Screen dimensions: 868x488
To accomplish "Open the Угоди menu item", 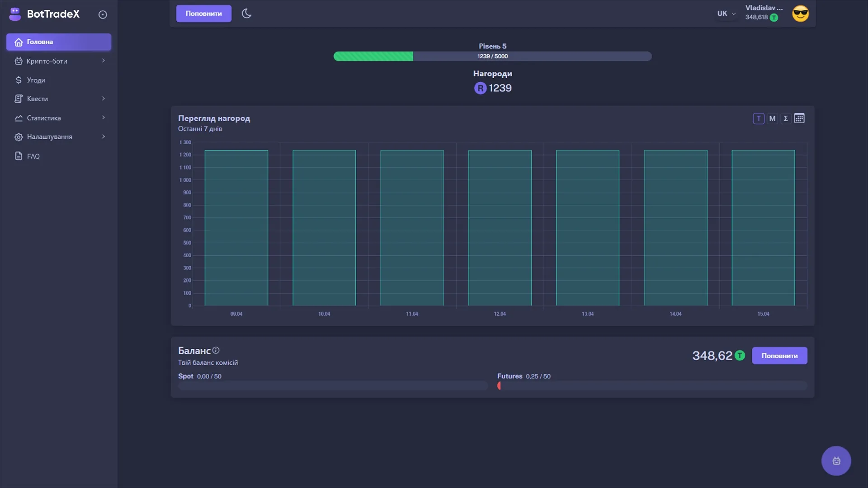I will (36, 80).
